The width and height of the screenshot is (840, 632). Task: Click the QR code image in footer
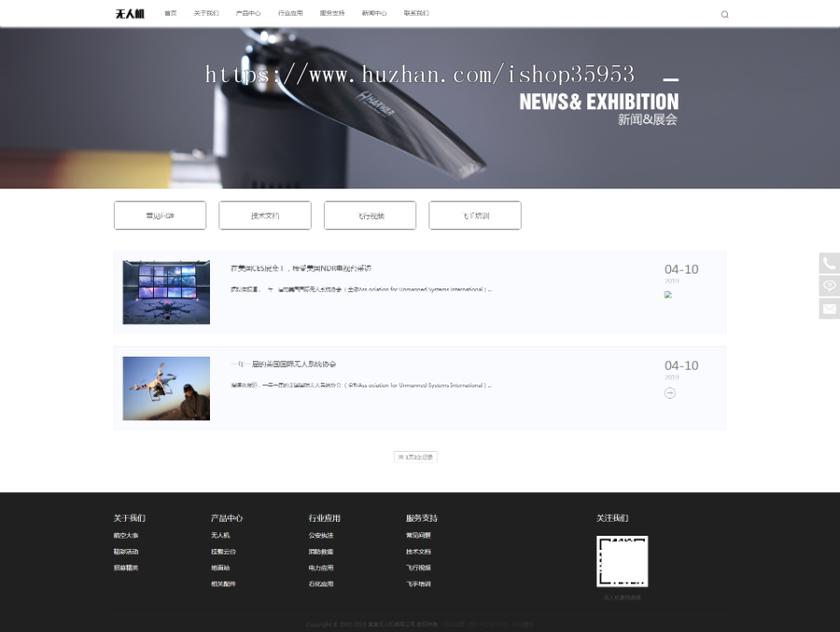622,561
